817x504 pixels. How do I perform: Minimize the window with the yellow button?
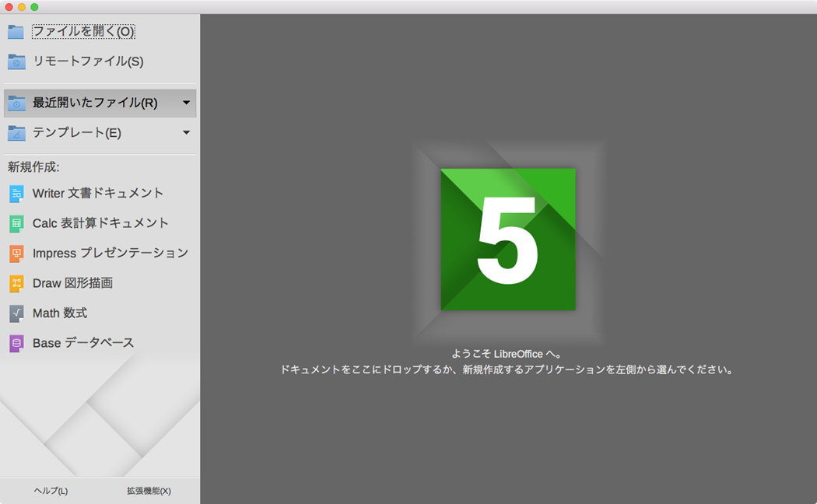point(22,7)
